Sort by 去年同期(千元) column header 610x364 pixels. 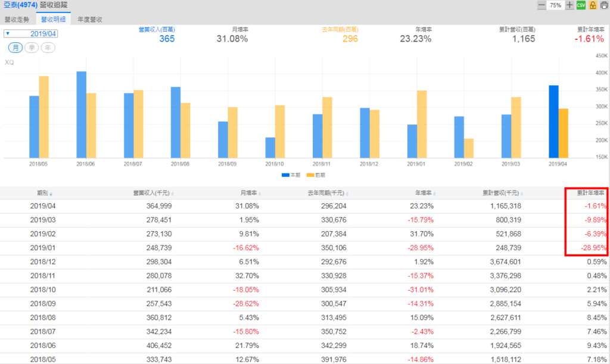pyautogui.click(x=328, y=193)
